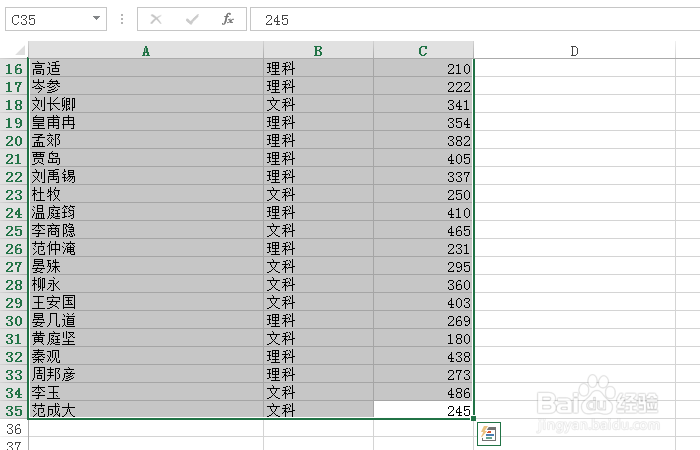Click cell containing 王安国
The height and width of the screenshot is (450, 700).
[x=146, y=302]
